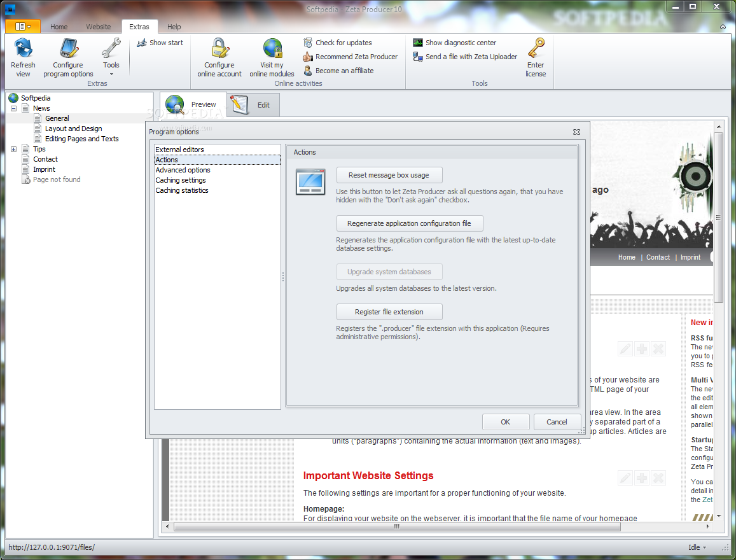736x560 pixels.
Task: Click the options dialog splitter handle
Action: 283,277
